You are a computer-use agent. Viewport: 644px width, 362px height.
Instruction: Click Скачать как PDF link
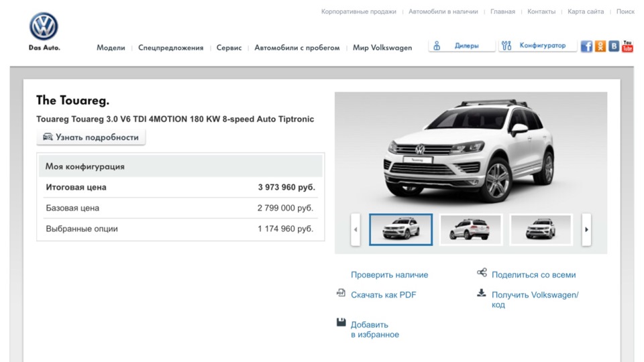[383, 295]
